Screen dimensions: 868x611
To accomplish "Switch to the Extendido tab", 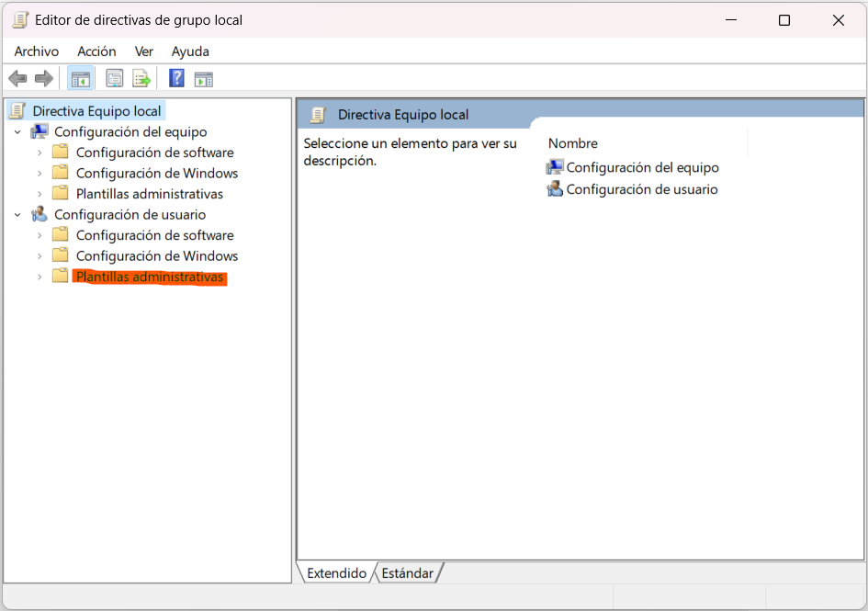I will point(334,572).
